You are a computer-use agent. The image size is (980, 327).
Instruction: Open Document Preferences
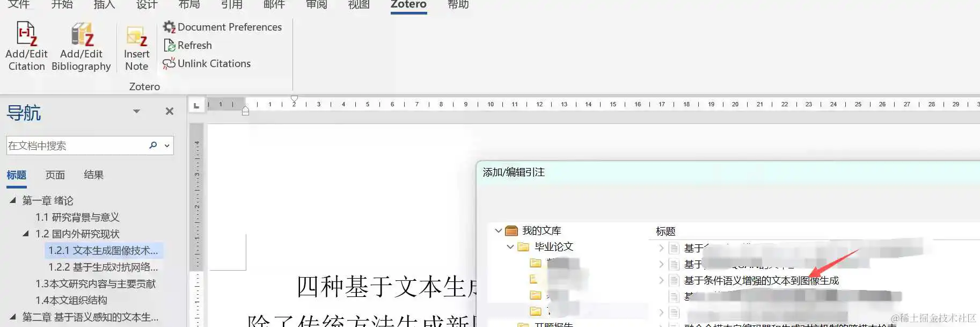coord(222,27)
